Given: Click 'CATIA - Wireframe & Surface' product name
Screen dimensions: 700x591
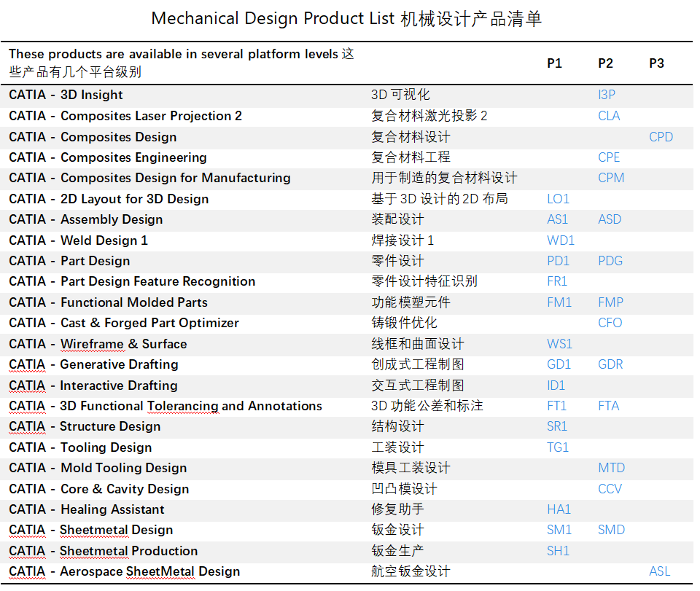Looking at the screenshot, I should (x=98, y=344).
